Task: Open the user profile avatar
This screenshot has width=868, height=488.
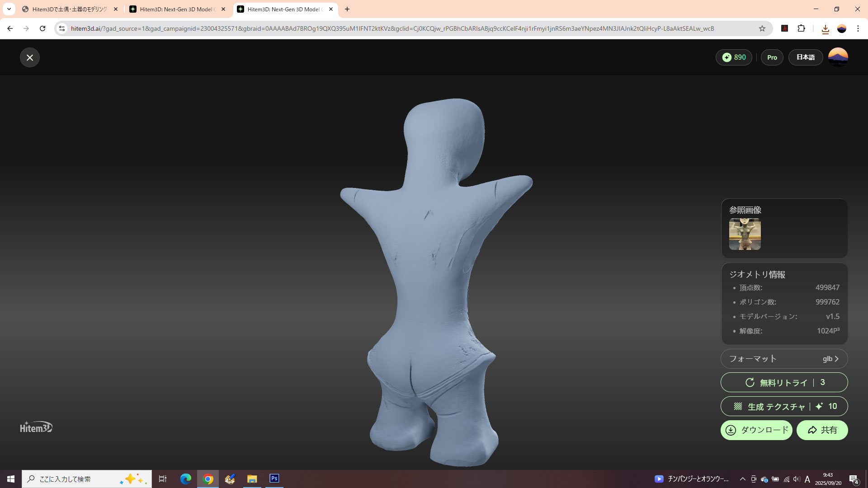Action: tap(838, 57)
